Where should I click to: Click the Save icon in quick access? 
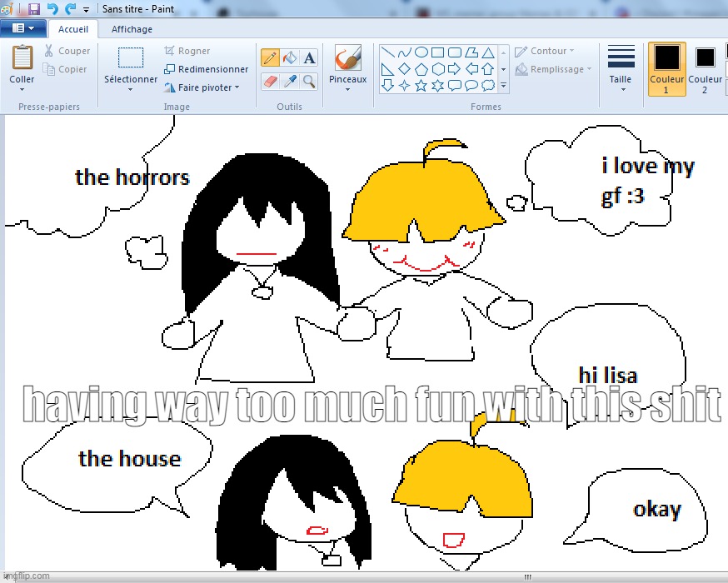[x=34, y=8]
